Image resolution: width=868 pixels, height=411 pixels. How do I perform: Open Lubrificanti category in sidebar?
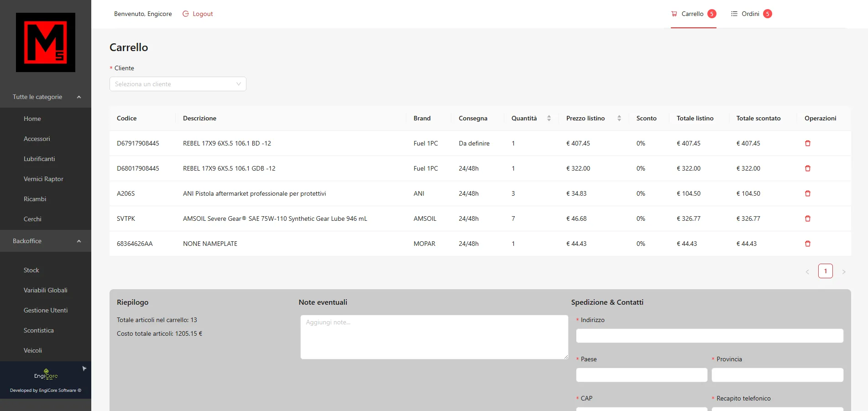(39, 159)
